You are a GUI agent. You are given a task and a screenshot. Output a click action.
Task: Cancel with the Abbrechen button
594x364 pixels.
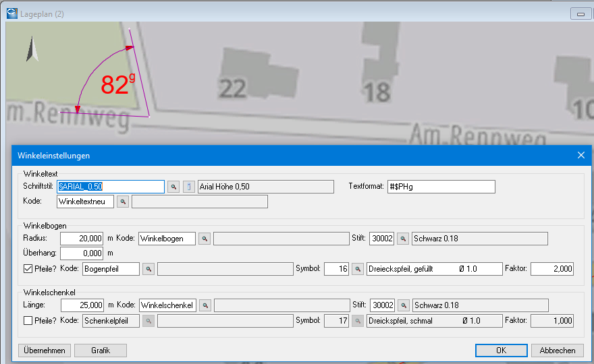(558, 351)
